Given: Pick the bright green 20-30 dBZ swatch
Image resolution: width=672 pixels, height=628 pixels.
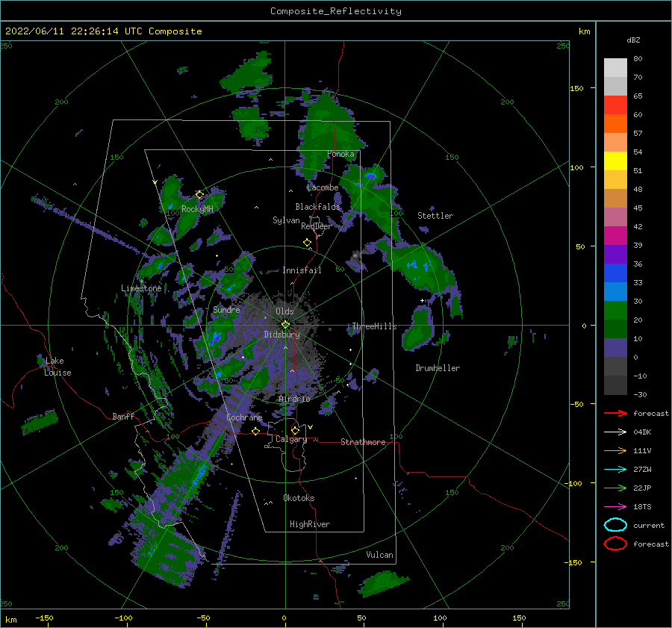Looking at the screenshot, I should click(615, 310).
